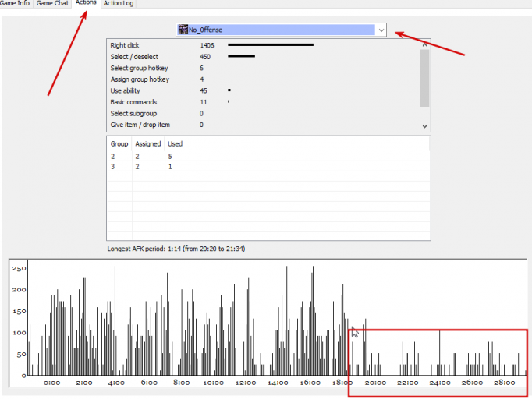Click the actions list scrollbar thumb
Screen dimensions: 532x399
click(x=425, y=78)
